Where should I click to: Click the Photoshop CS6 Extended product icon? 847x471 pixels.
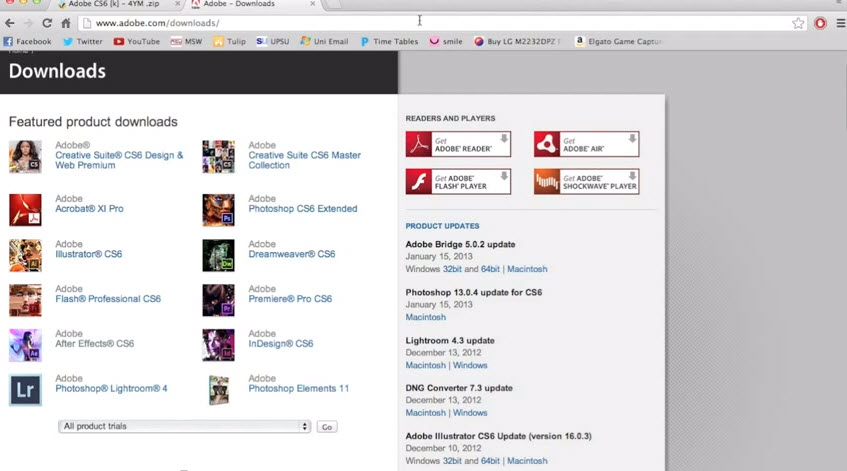219,210
